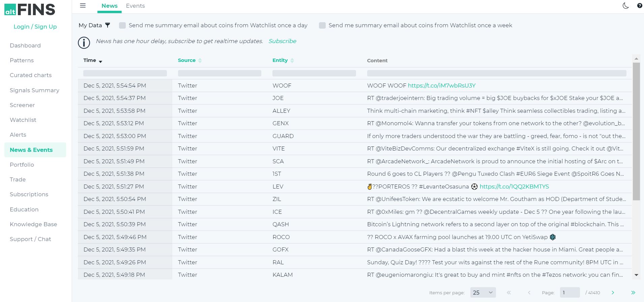The image size is (644, 302).
Task: Click the Entity filter input field
Action: coord(314,73)
